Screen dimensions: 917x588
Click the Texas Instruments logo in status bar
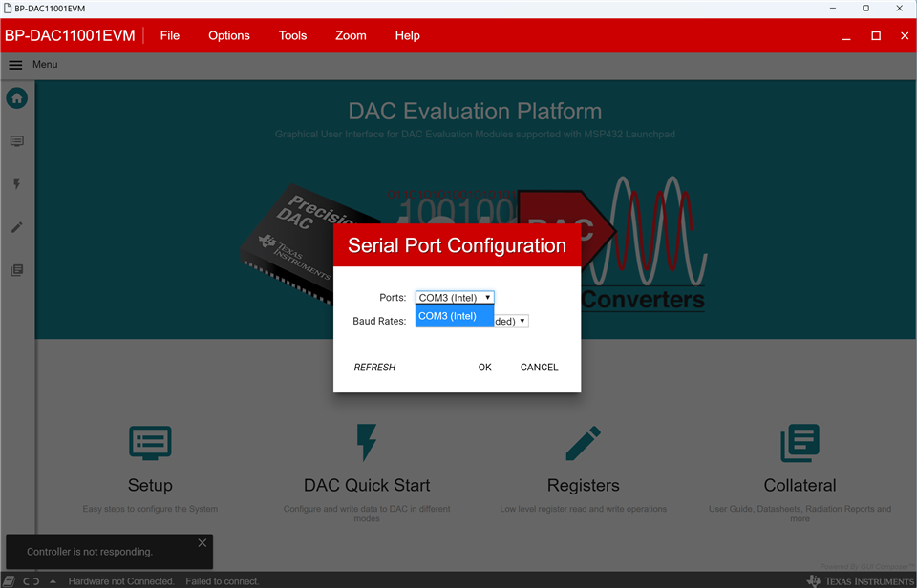pos(861,581)
